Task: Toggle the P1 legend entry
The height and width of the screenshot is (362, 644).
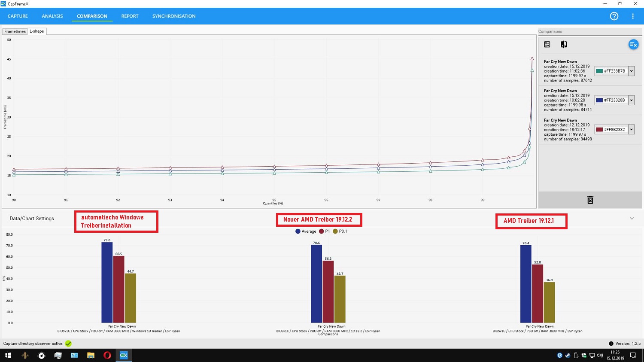Action: click(324, 231)
